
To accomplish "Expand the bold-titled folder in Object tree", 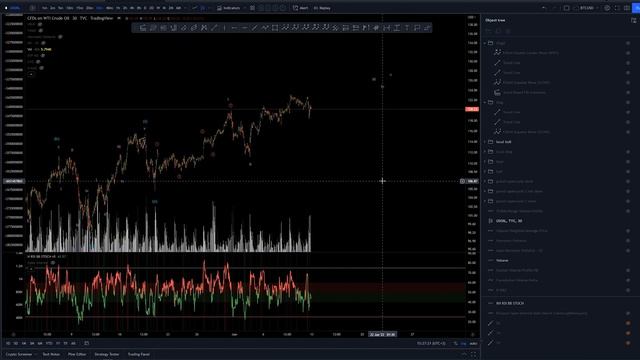I will click(x=485, y=142).
